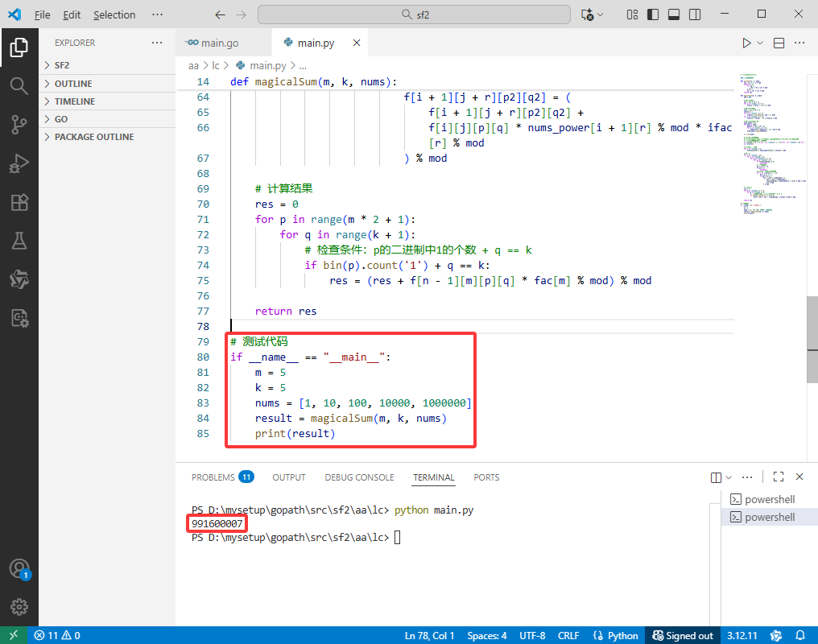This screenshot has width=818, height=644.
Task: Open the remote window indicator
Action: [x=14, y=635]
